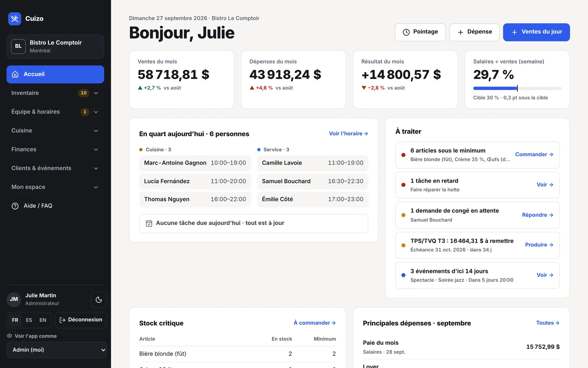
Task: Click Marc-Antoine Gagnon shift row
Action: pos(195,163)
